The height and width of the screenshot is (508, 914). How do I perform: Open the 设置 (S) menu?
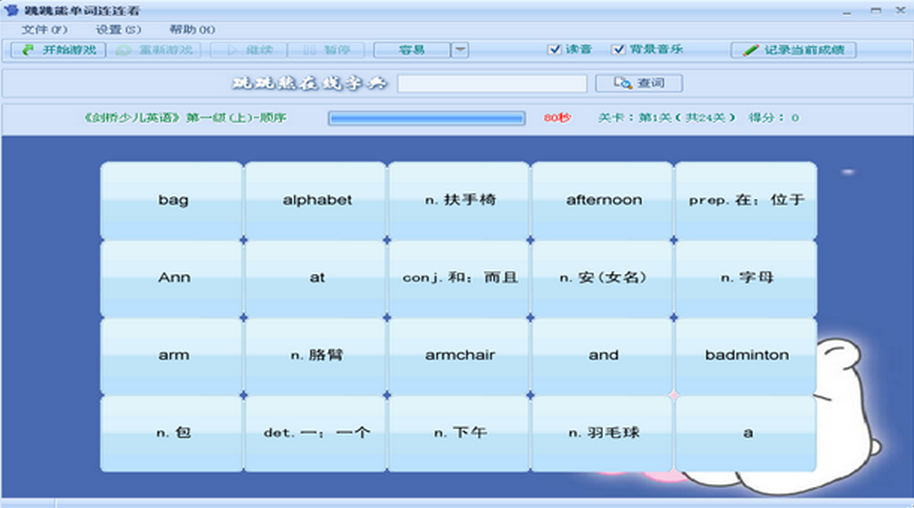pos(118,30)
